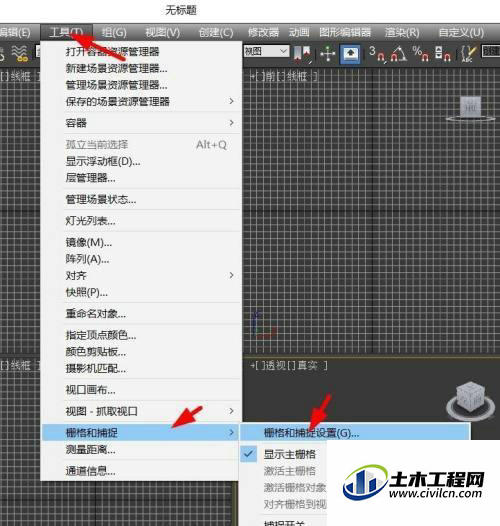
Task: Open 通道信息...
Action: [141, 471]
